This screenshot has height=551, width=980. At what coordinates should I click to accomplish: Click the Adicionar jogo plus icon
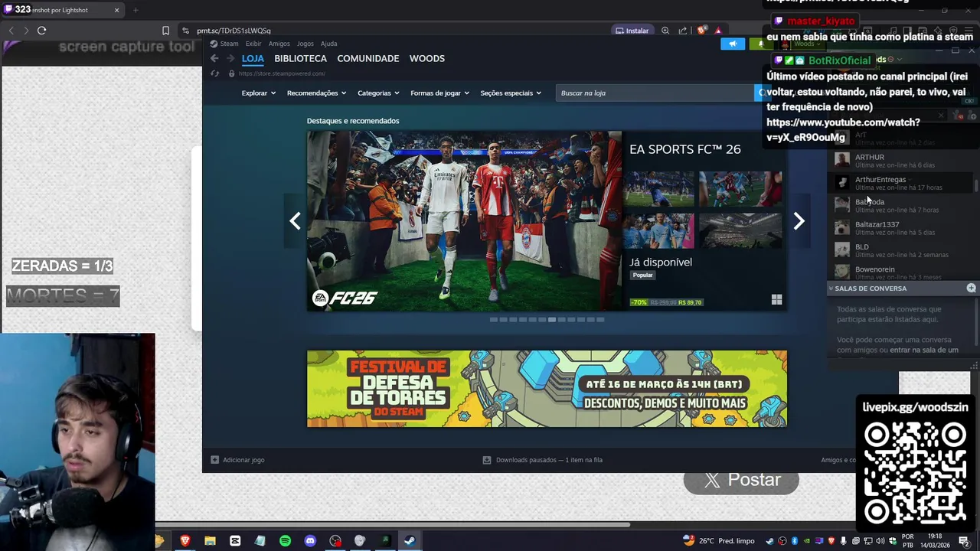pos(215,460)
